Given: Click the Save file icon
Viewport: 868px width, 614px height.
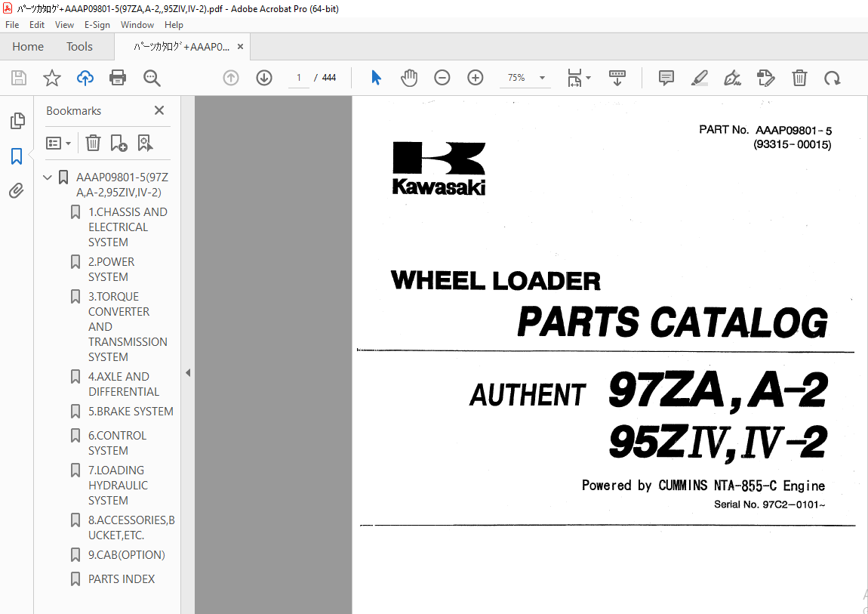Looking at the screenshot, I should point(19,78).
